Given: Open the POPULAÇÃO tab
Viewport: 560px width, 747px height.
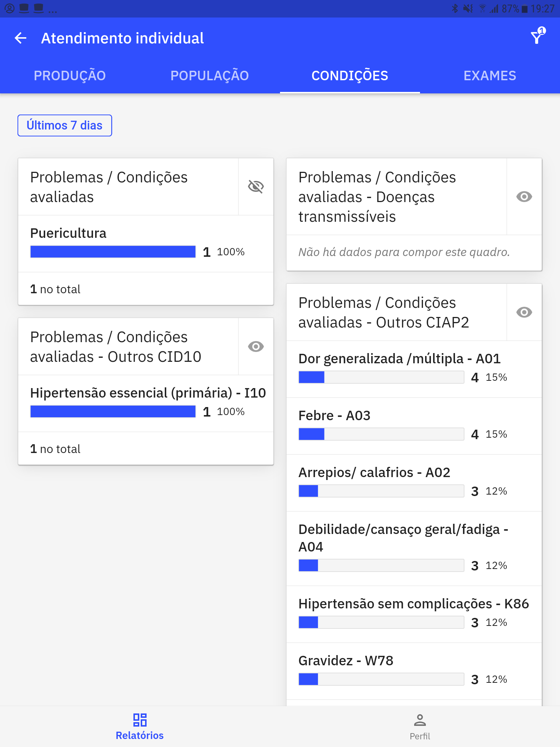Looking at the screenshot, I should [210, 76].
